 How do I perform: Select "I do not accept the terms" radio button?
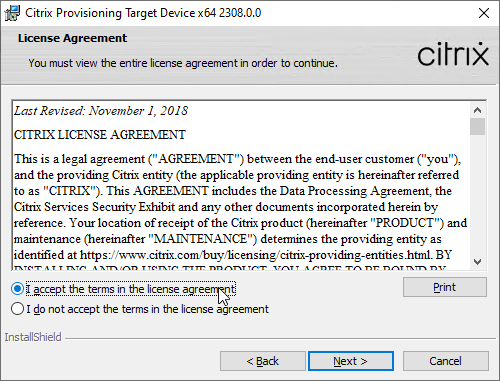click(17, 309)
